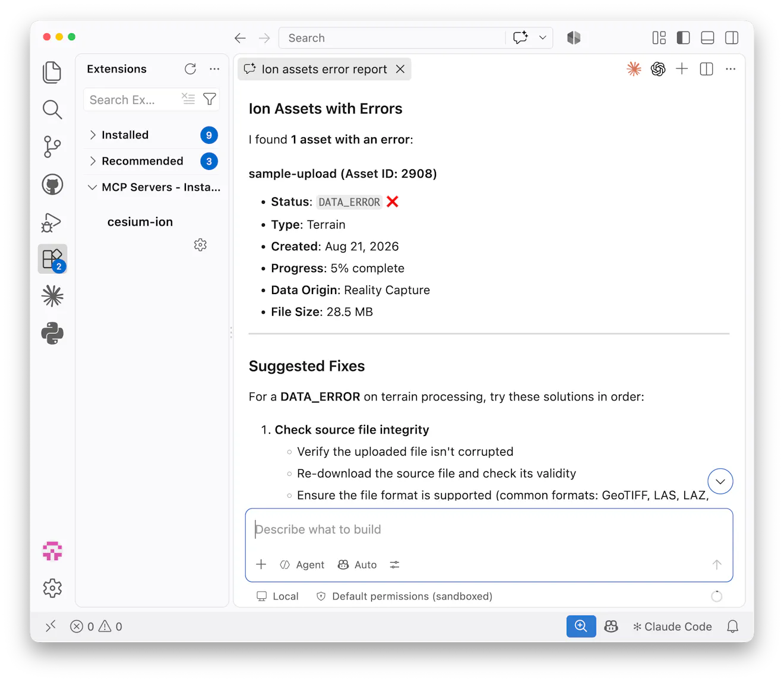Open the Auto model picker

358,564
